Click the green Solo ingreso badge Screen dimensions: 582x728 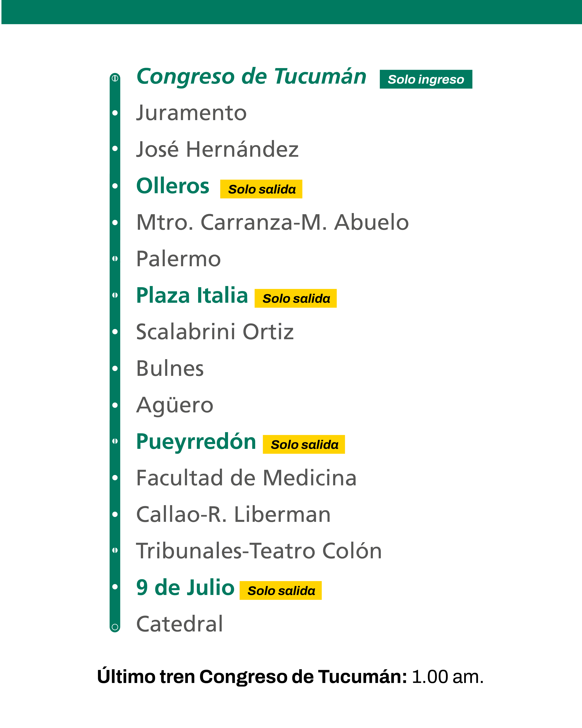pyautogui.click(x=426, y=79)
